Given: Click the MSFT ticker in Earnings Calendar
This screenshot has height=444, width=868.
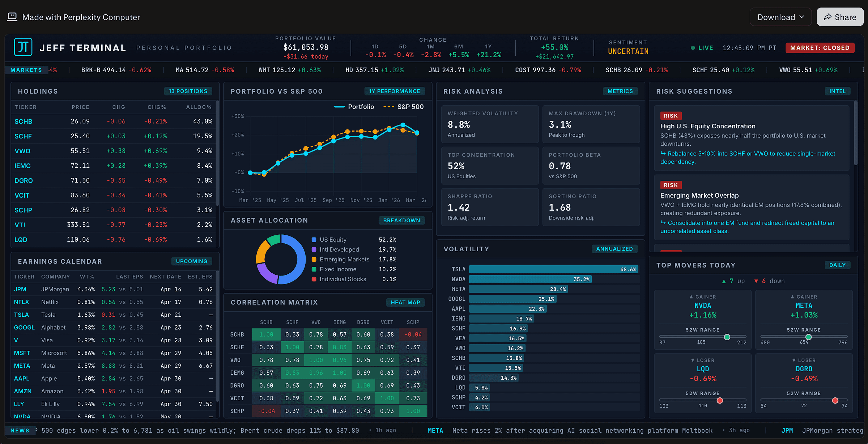Looking at the screenshot, I should coord(22,353).
